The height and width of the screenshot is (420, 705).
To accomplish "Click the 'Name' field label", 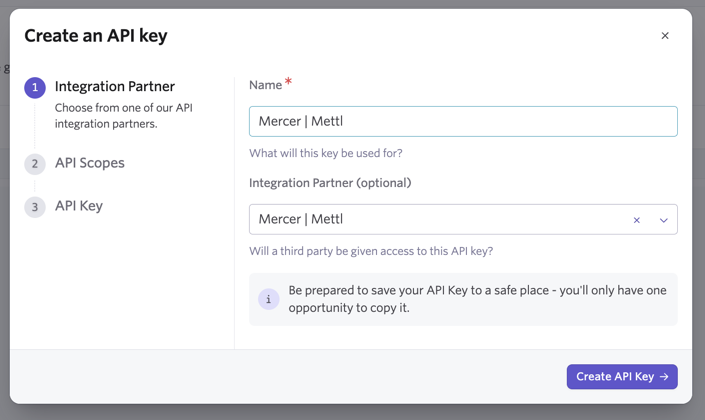I will point(265,85).
